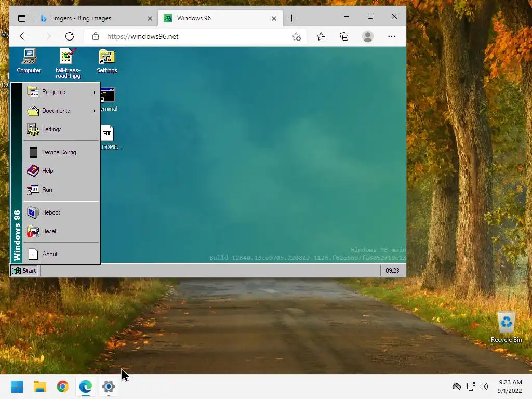Open Device Config from the Start menu
Viewport: 532px width, 399px height.
61,152
